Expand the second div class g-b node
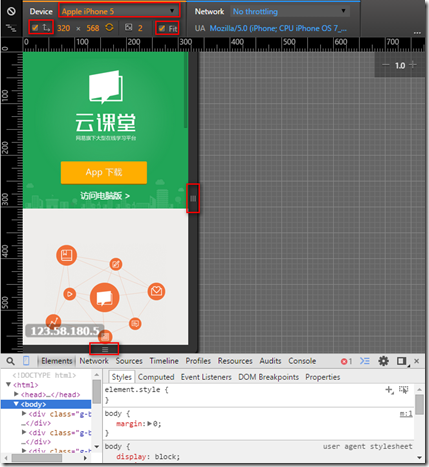429x467 pixels. tap(24, 432)
